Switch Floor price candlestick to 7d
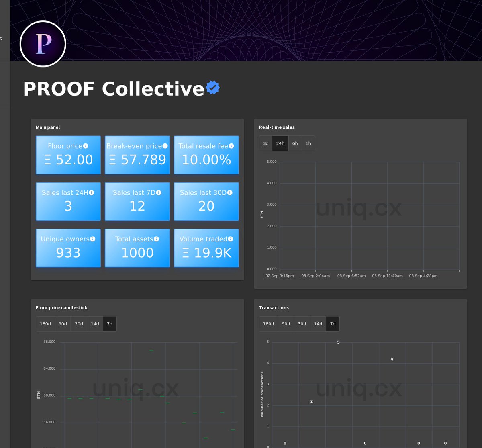This screenshot has width=482, height=448. coord(110,324)
